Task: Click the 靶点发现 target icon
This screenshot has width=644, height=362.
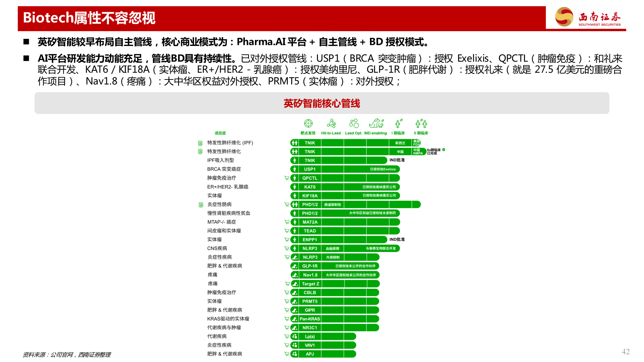Action: [x=308, y=123]
